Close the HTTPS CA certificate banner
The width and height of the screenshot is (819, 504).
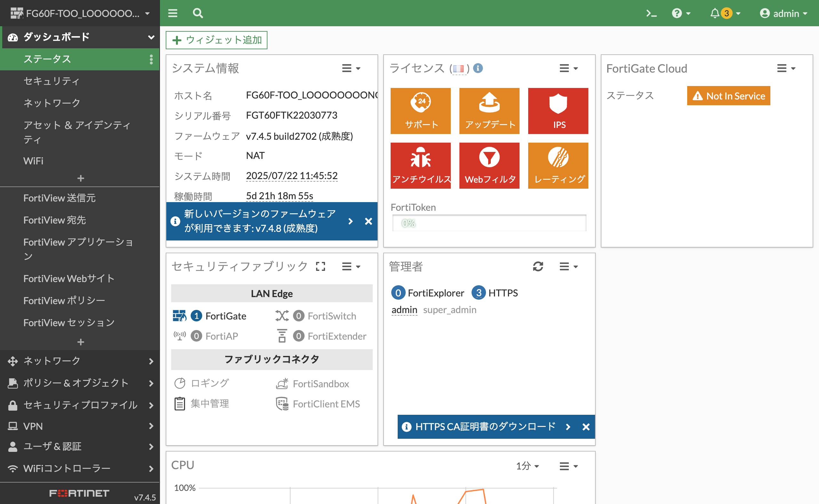(x=585, y=427)
